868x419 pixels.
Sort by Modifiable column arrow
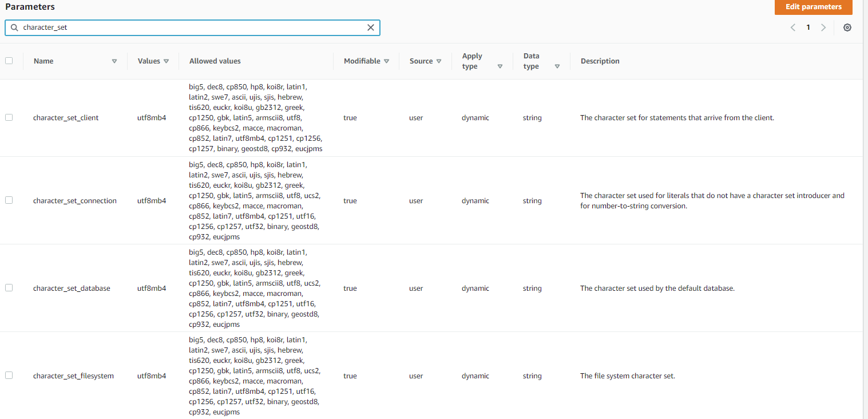(x=386, y=61)
